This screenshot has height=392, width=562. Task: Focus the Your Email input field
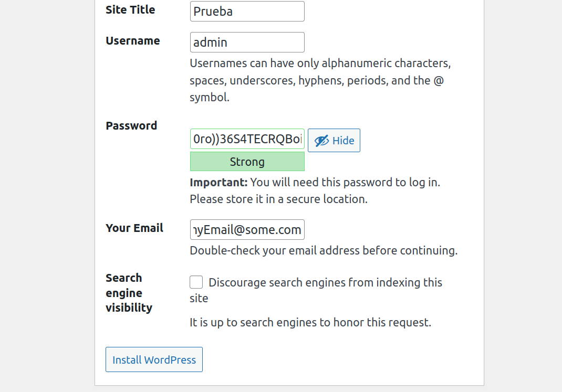point(247,229)
